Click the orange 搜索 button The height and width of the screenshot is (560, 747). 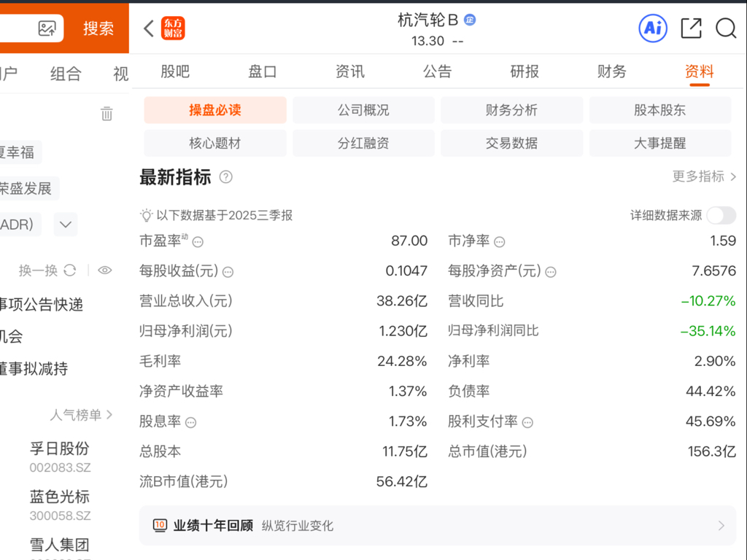tap(98, 28)
